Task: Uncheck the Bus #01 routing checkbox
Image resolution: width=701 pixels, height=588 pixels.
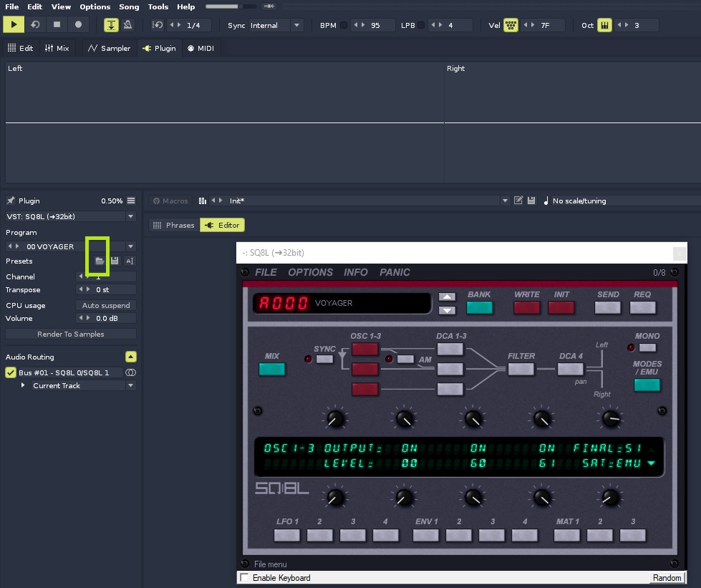Action: (x=11, y=372)
